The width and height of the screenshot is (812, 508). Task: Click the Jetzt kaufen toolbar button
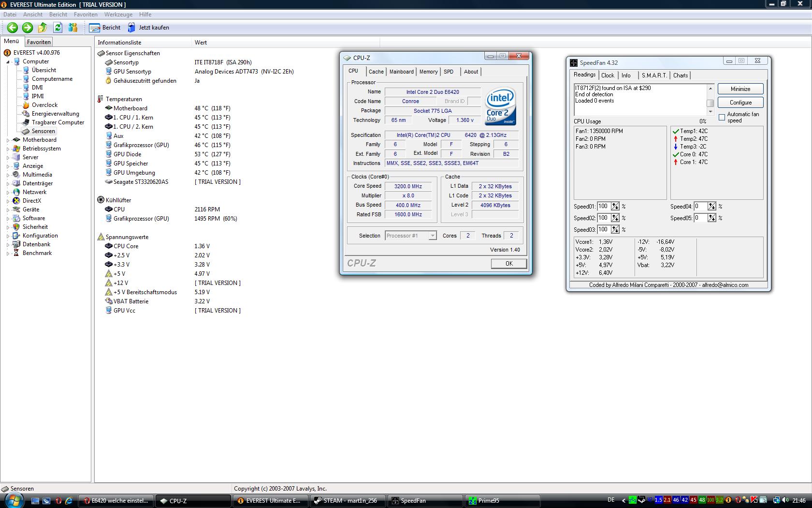click(148, 28)
